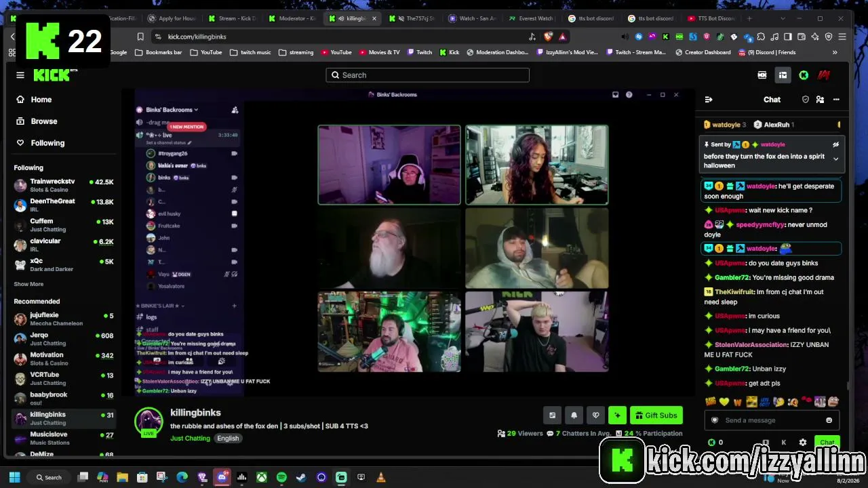Open VCRTube recommended channel
Viewport: 868px width, 488px height.
pyautogui.click(x=63, y=378)
